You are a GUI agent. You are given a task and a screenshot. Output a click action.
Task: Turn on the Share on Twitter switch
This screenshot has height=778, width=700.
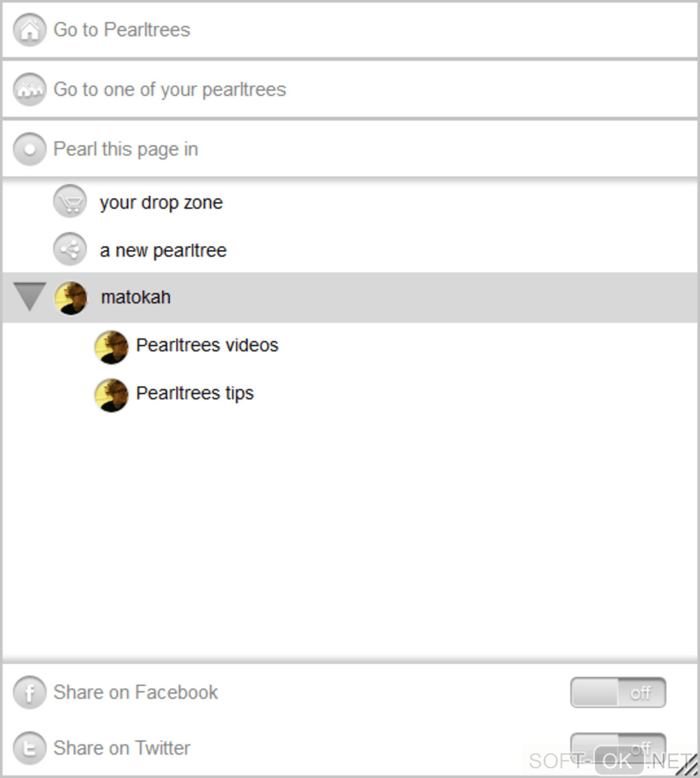coord(618,746)
